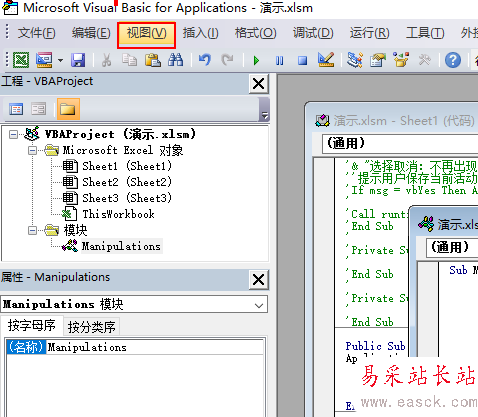Open VBA Help question mark icon
Screen dimensions: 478x417
(x=453, y=60)
